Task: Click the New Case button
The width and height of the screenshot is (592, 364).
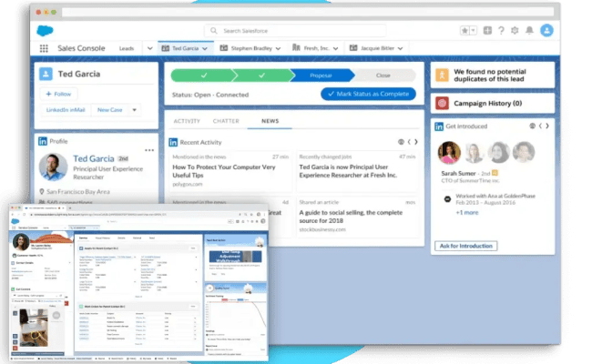Action: pyautogui.click(x=110, y=110)
